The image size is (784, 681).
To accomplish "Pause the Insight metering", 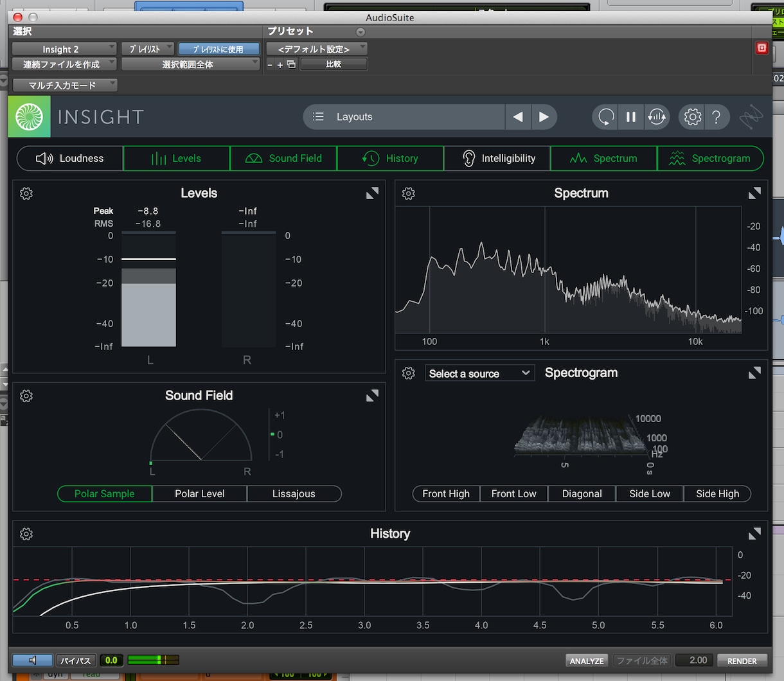I will pyautogui.click(x=631, y=117).
